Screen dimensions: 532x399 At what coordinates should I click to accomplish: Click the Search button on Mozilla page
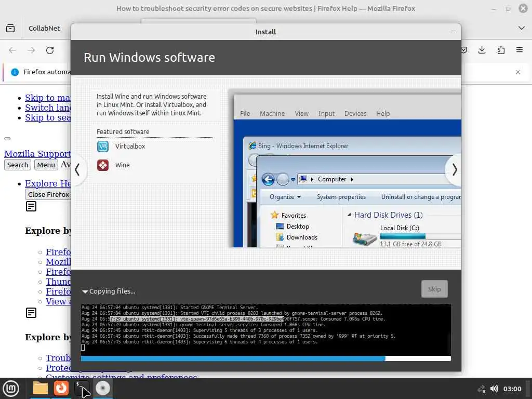pyautogui.click(x=18, y=165)
